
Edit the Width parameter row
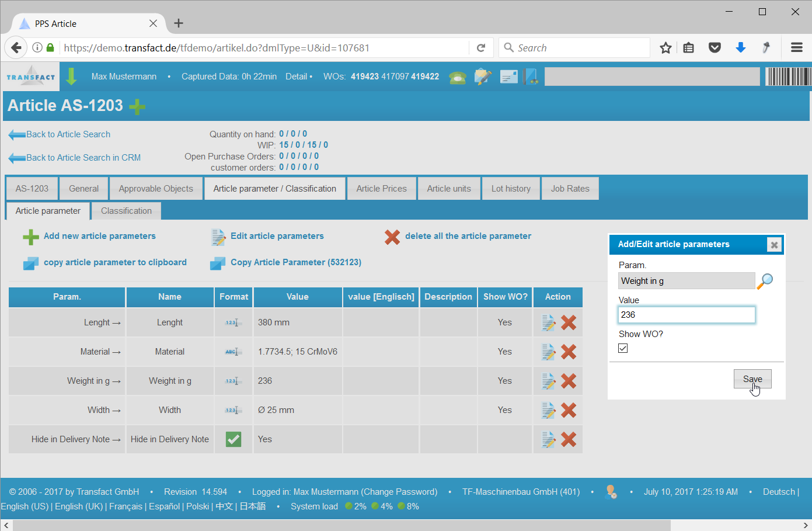[x=549, y=410]
